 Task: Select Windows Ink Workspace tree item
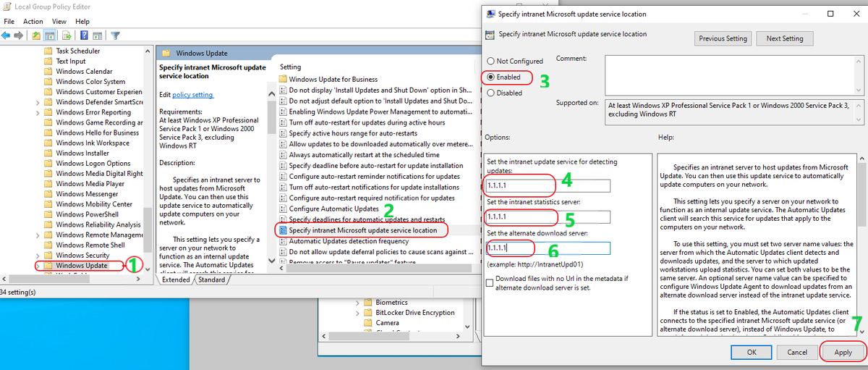pyautogui.click(x=93, y=143)
